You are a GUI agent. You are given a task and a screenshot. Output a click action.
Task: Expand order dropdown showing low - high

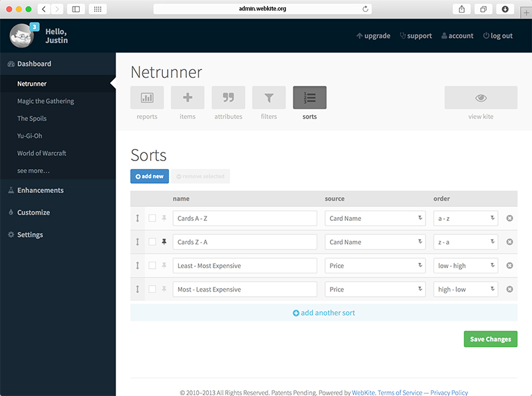pos(465,266)
